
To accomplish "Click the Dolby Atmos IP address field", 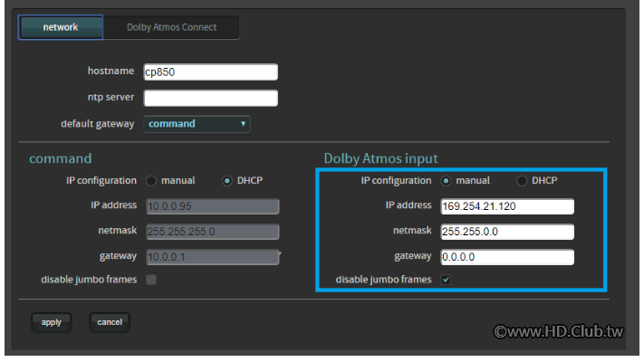I will pos(507,206).
